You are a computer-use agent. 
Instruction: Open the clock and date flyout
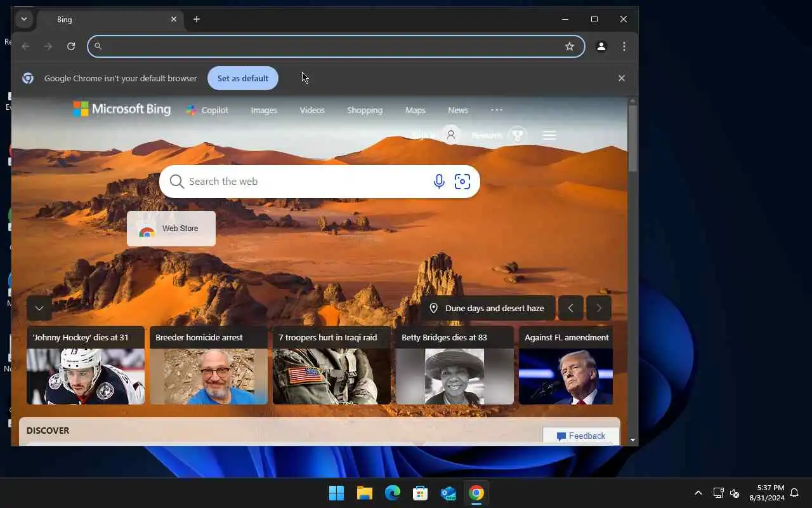766,493
